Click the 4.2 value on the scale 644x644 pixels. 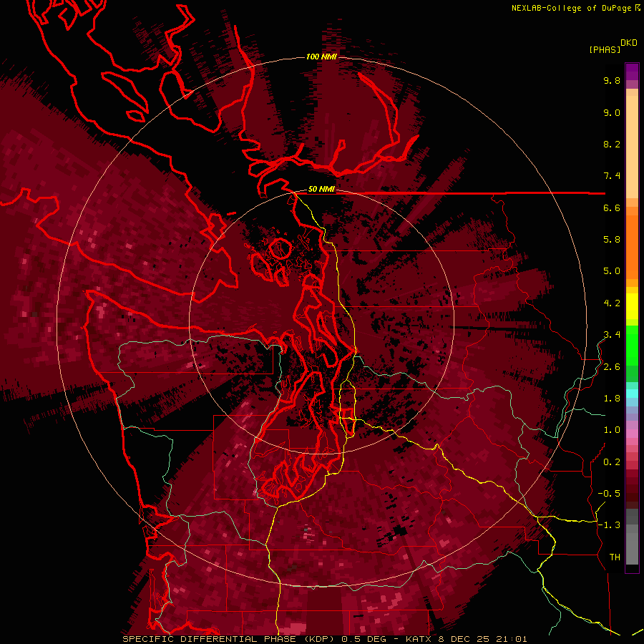pyautogui.click(x=612, y=303)
